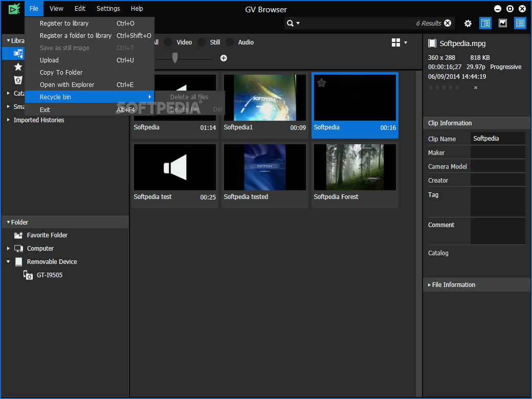
Task: Open the settings gear icon
Action: [468, 23]
